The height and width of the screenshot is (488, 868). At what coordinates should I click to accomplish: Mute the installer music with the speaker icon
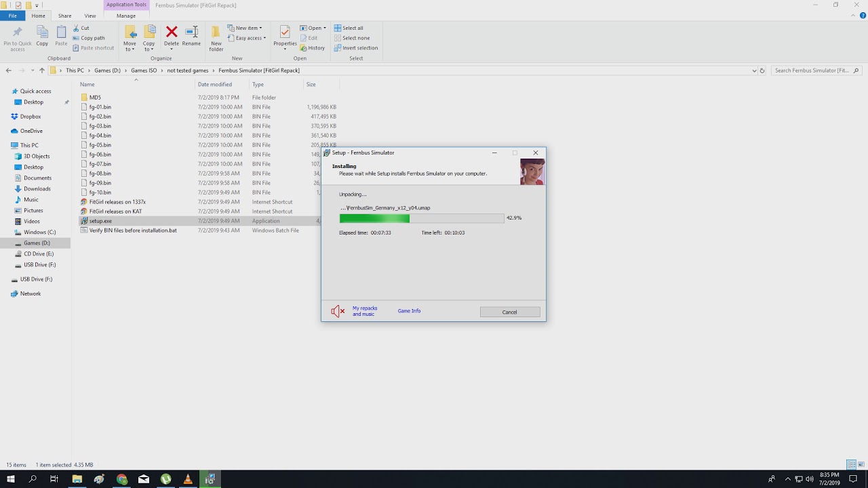(x=338, y=311)
